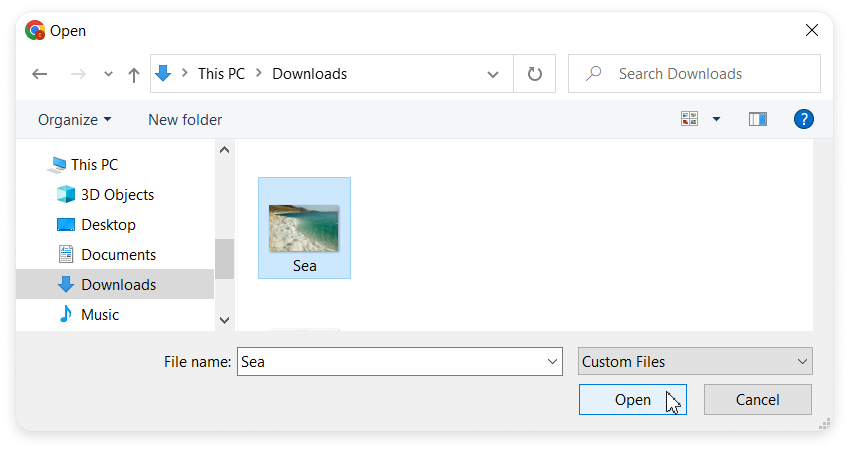Go up one folder level
The image size is (849, 451).
(134, 74)
